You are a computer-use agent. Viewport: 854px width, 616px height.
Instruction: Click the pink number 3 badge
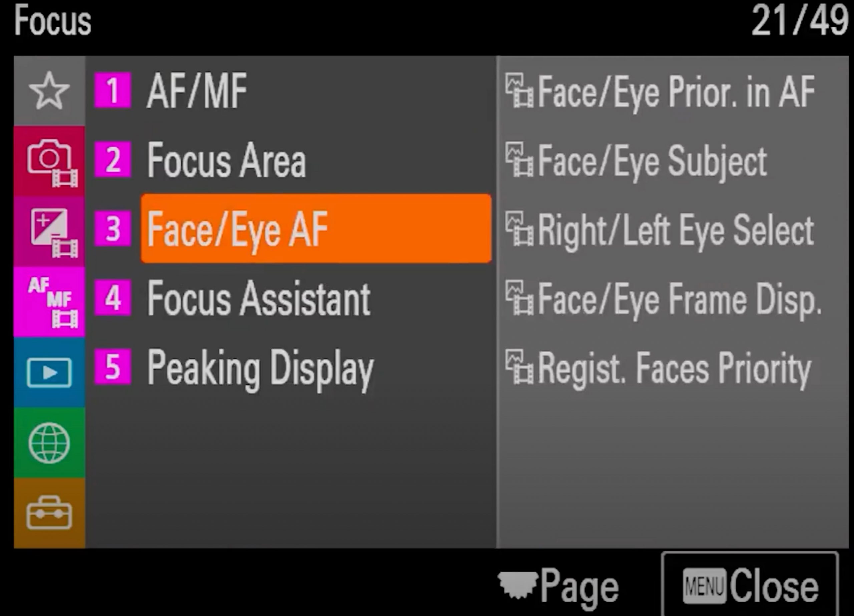112,228
